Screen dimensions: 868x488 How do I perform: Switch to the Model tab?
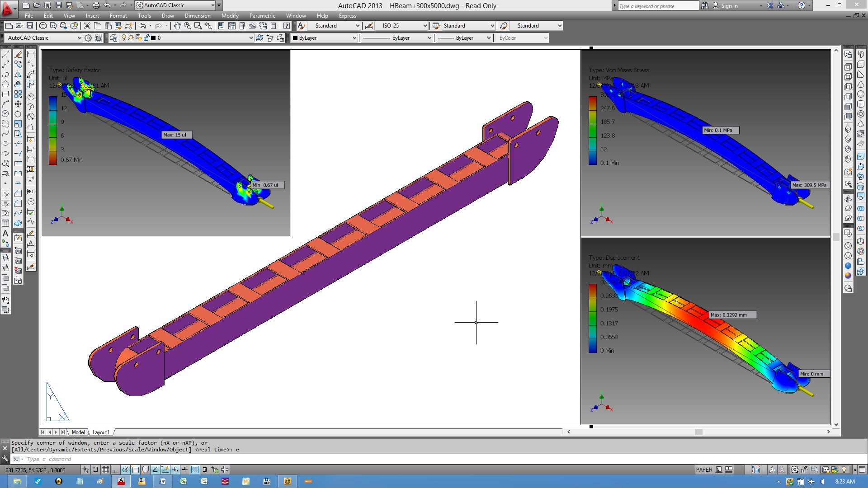point(78,432)
